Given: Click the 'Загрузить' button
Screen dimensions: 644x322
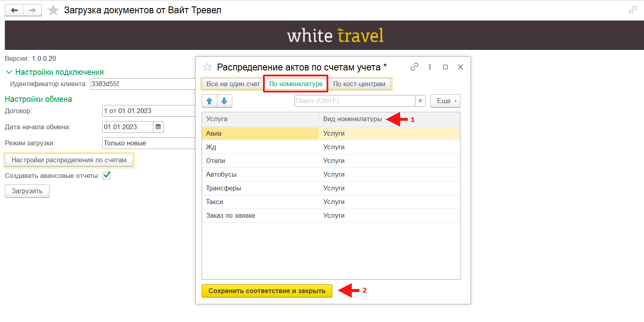Looking at the screenshot, I should click(x=27, y=191).
